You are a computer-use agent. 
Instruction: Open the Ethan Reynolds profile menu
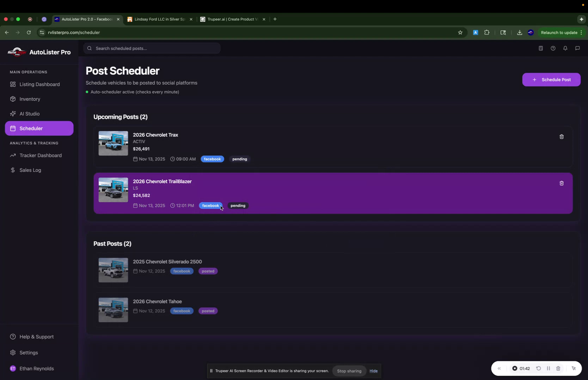[x=32, y=368]
